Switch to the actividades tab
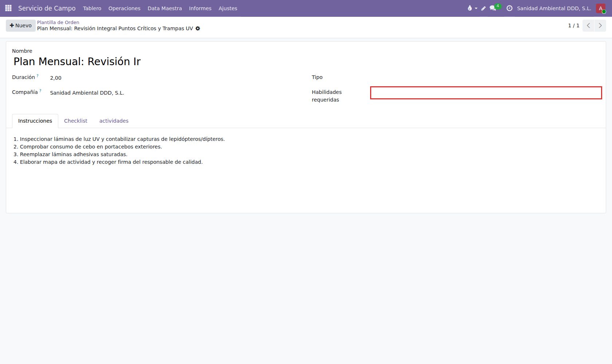Screen dimensions: 612x364 [x=114, y=121]
